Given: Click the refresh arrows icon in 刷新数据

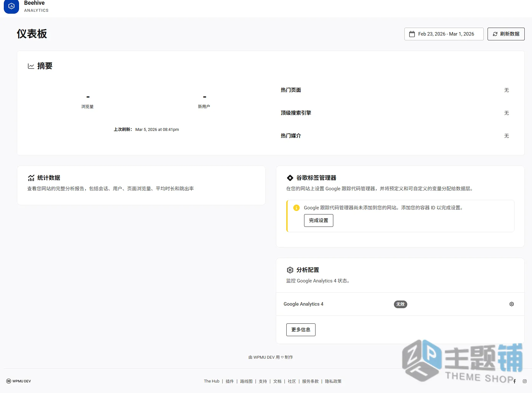Looking at the screenshot, I should click(495, 34).
